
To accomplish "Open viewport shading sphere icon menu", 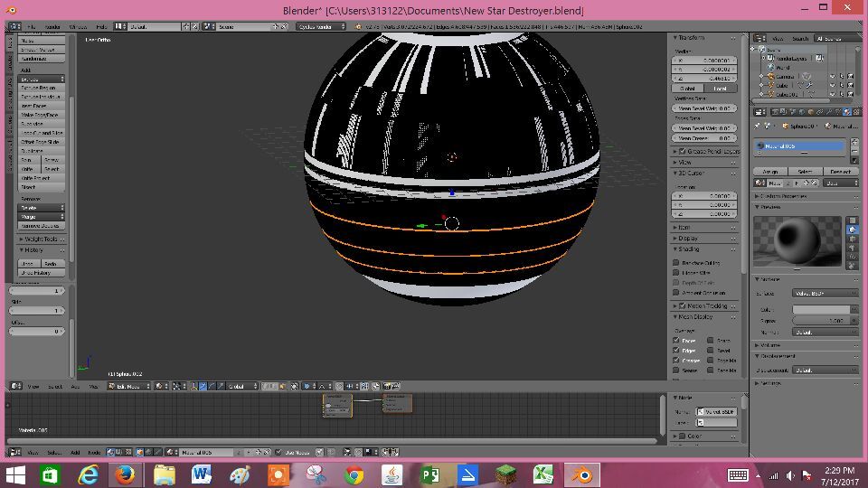I will point(161,386).
